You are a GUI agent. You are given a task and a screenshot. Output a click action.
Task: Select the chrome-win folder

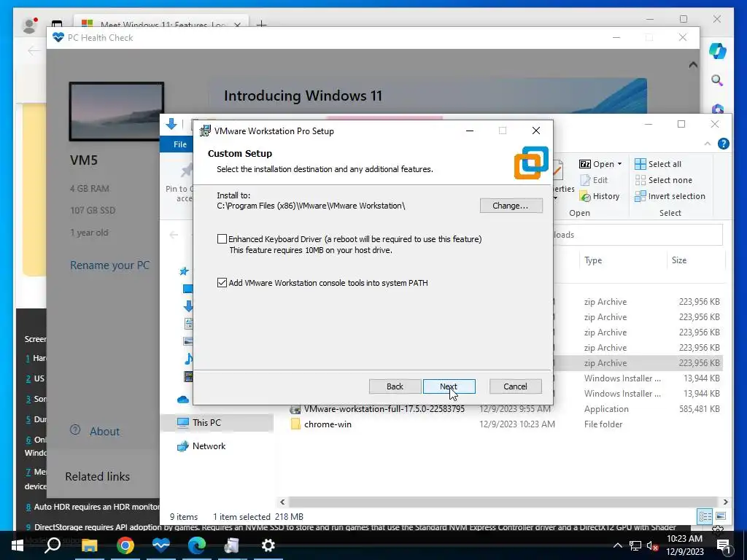pos(328,424)
